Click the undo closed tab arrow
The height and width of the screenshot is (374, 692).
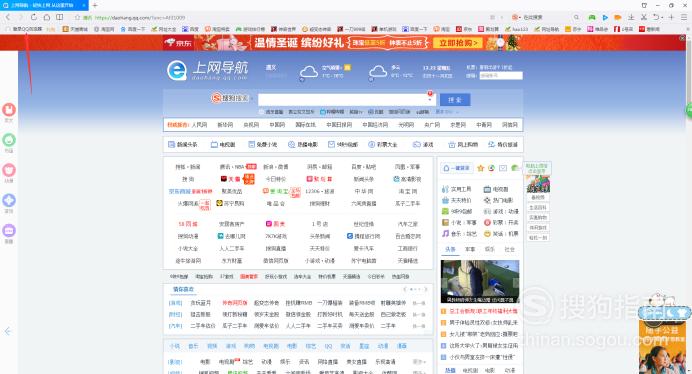(x=656, y=17)
